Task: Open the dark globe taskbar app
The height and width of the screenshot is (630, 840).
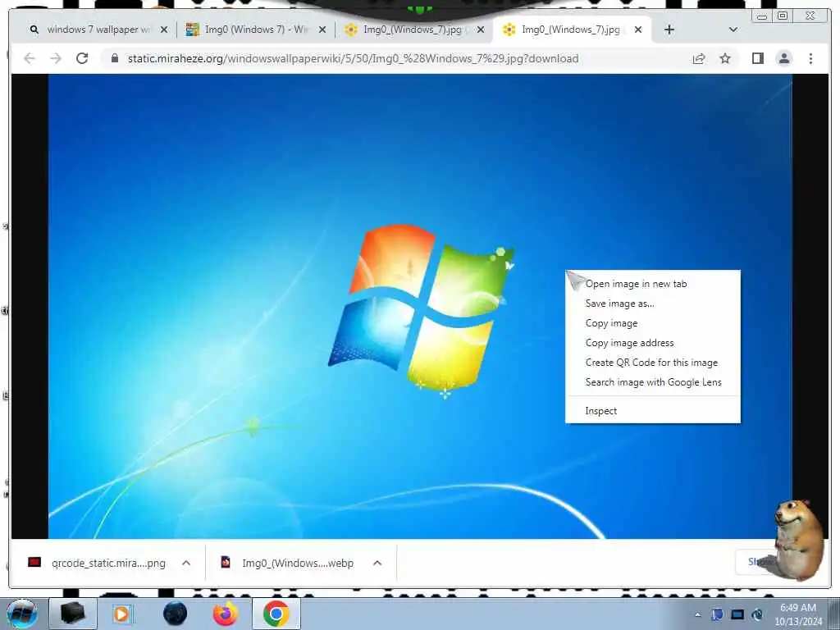Action: pyautogui.click(x=175, y=614)
